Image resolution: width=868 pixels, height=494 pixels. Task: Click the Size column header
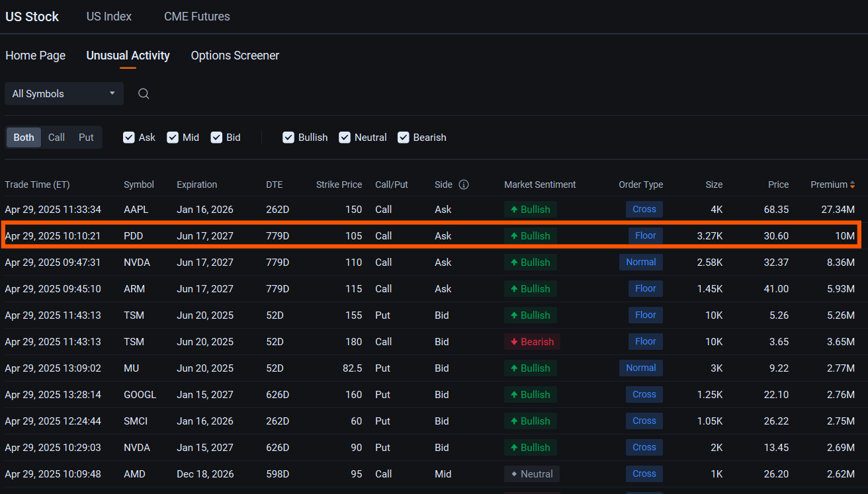(x=714, y=185)
